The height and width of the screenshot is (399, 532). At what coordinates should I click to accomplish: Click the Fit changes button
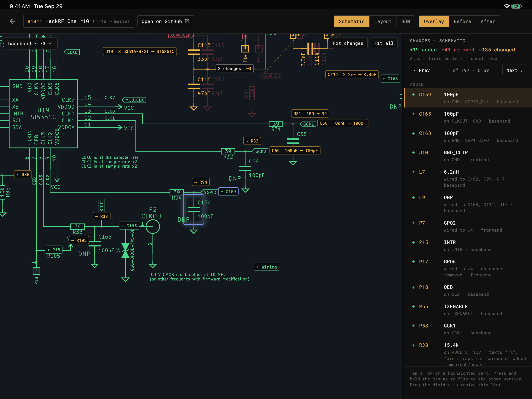tap(348, 43)
